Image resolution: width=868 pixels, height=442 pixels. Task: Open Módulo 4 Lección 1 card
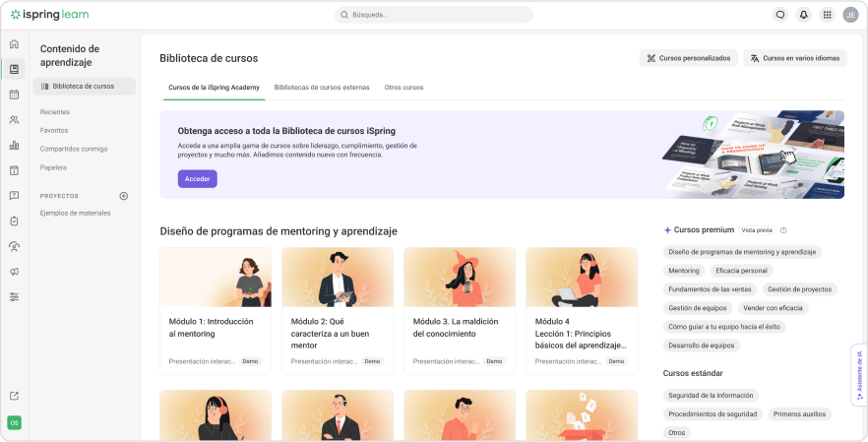point(582,311)
